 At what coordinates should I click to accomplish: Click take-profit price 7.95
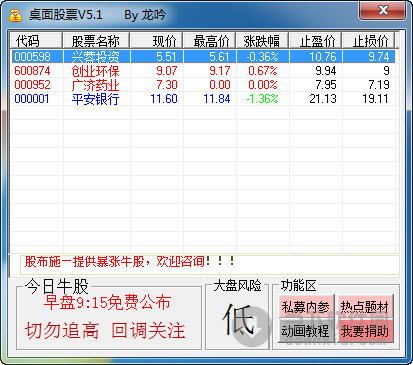coord(326,85)
